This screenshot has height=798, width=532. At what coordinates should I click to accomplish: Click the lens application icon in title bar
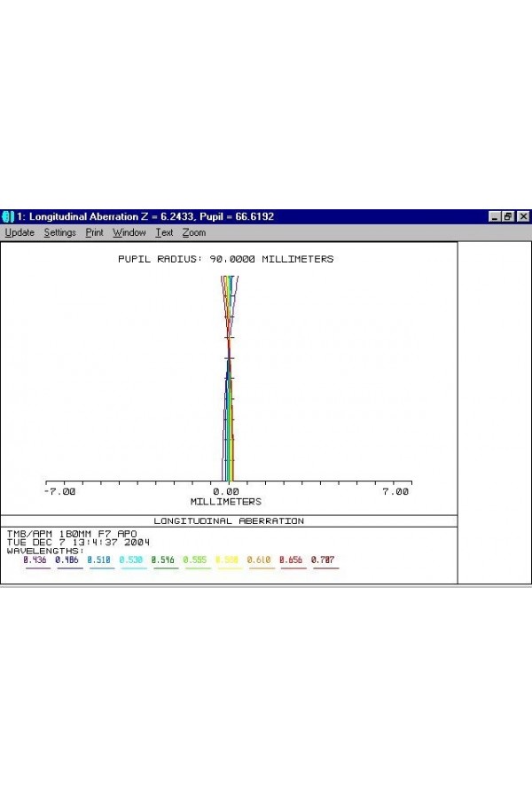click(x=8, y=216)
